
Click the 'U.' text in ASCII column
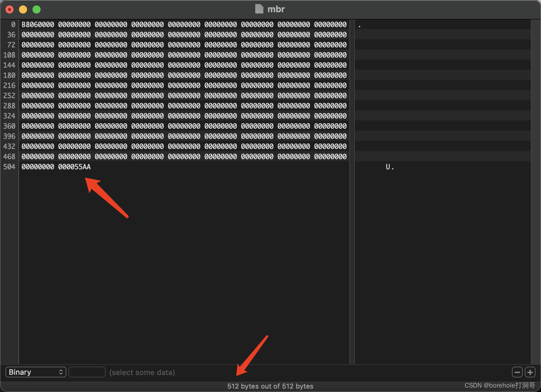pyautogui.click(x=390, y=167)
